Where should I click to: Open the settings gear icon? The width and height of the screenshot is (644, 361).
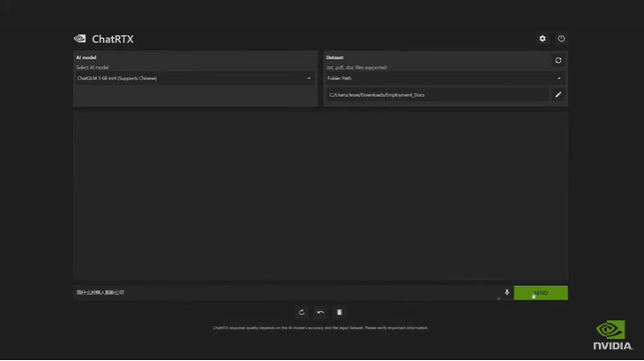543,39
